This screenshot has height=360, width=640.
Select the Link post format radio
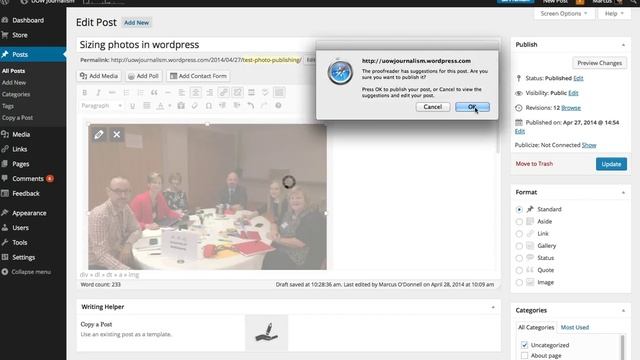tap(519, 234)
